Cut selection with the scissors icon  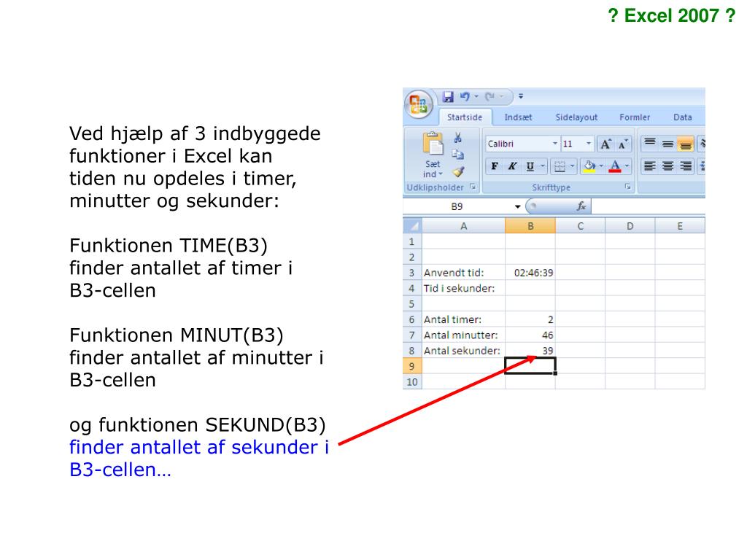pos(458,138)
